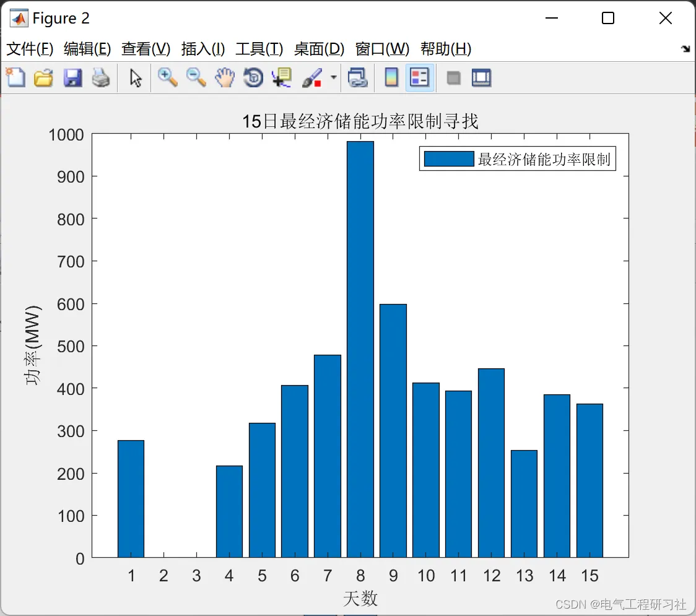Enable the Pan hand tool
The height and width of the screenshot is (616, 696).
tap(225, 77)
